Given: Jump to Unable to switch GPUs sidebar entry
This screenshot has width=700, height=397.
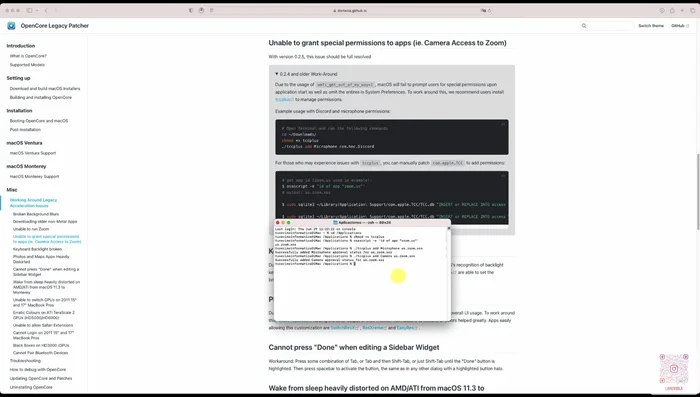Looking at the screenshot, I should [45, 302].
